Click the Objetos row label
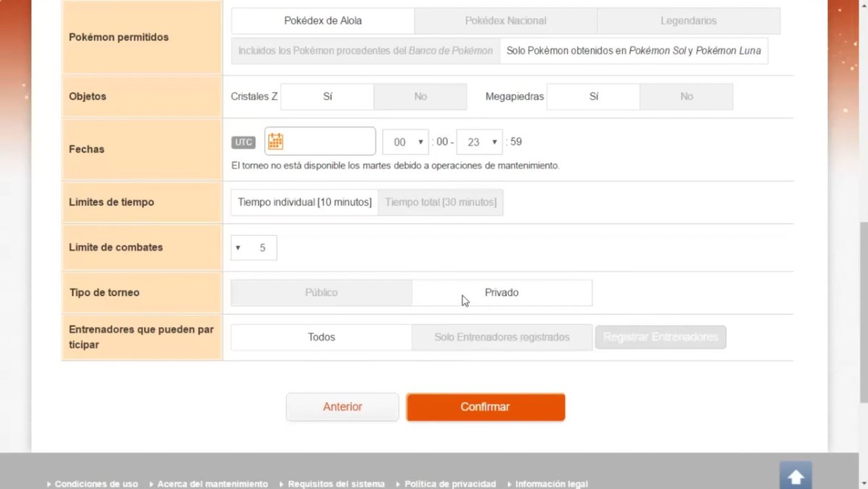Screen dimensions: 868x489 [x=88, y=96]
